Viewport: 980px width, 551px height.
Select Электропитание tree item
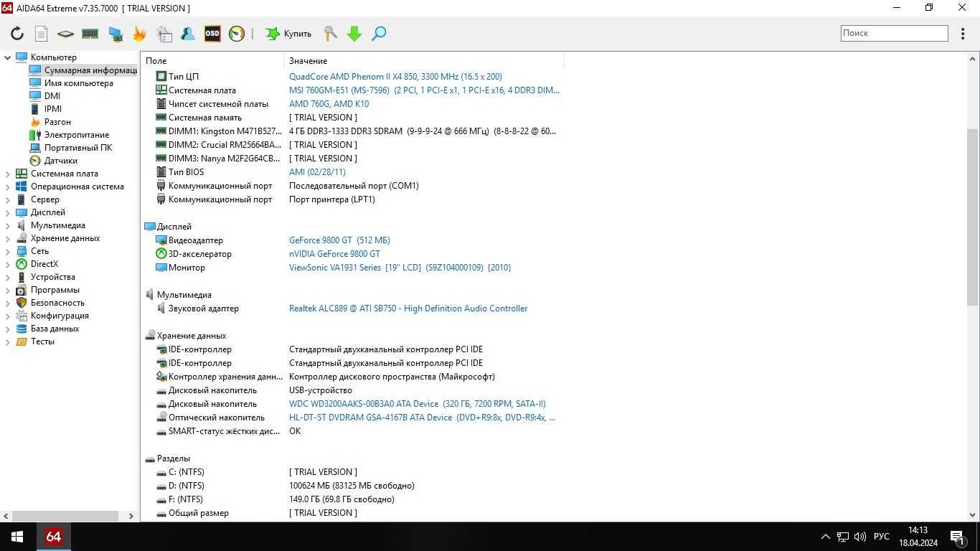[70, 135]
